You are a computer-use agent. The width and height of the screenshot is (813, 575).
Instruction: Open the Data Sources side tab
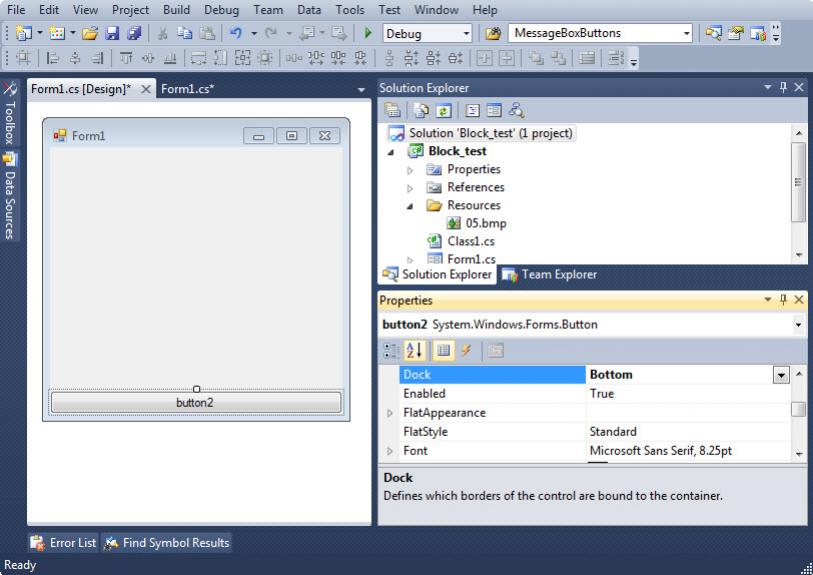coord(9,195)
